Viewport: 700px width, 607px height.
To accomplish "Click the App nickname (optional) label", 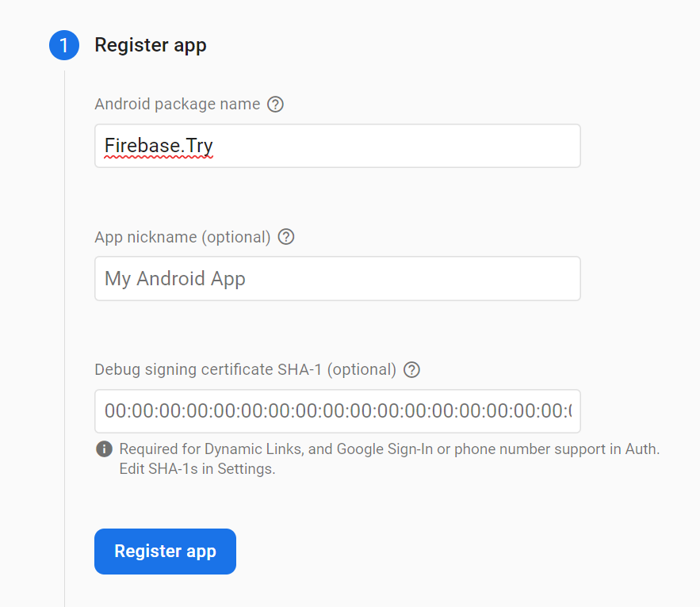I will tap(182, 237).
